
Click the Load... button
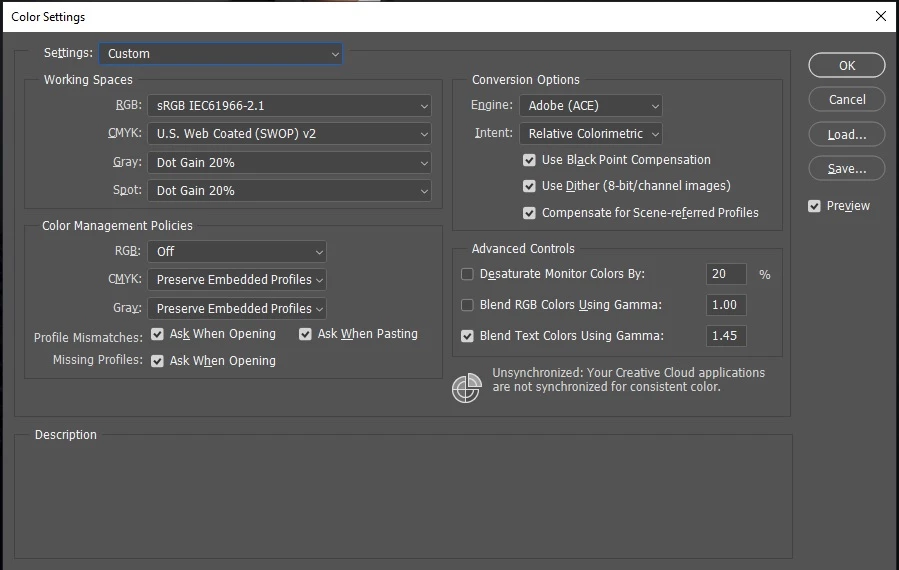[x=847, y=134]
